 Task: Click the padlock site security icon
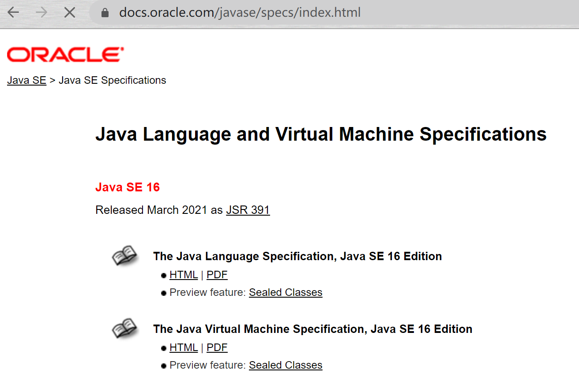pos(105,12)
